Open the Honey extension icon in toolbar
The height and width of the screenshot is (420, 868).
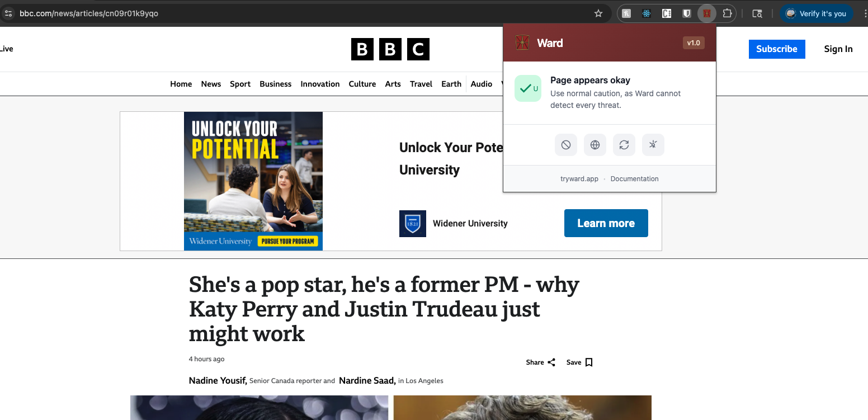[626, 13]
